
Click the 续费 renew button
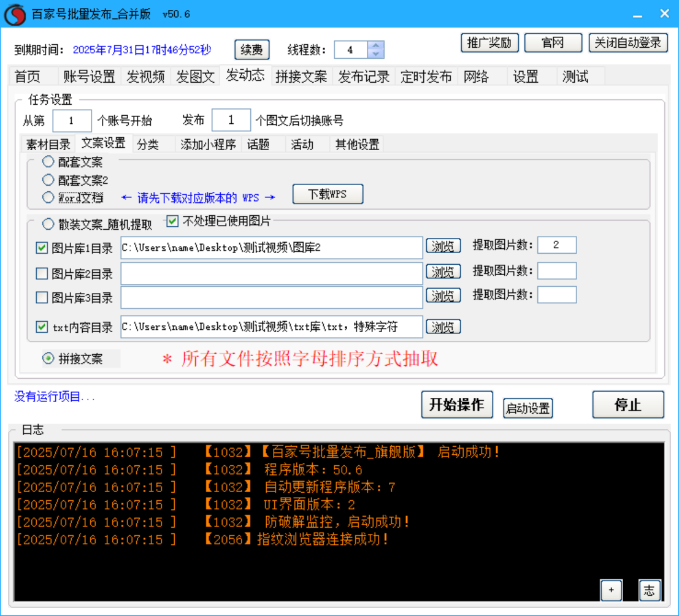click(251, 50)
